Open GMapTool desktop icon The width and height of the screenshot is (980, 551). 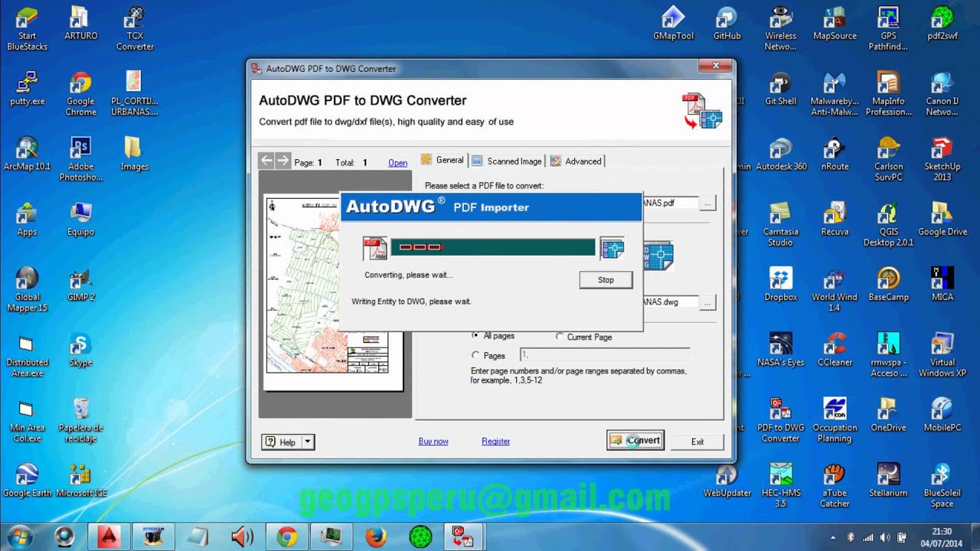[x=673, y=23]
